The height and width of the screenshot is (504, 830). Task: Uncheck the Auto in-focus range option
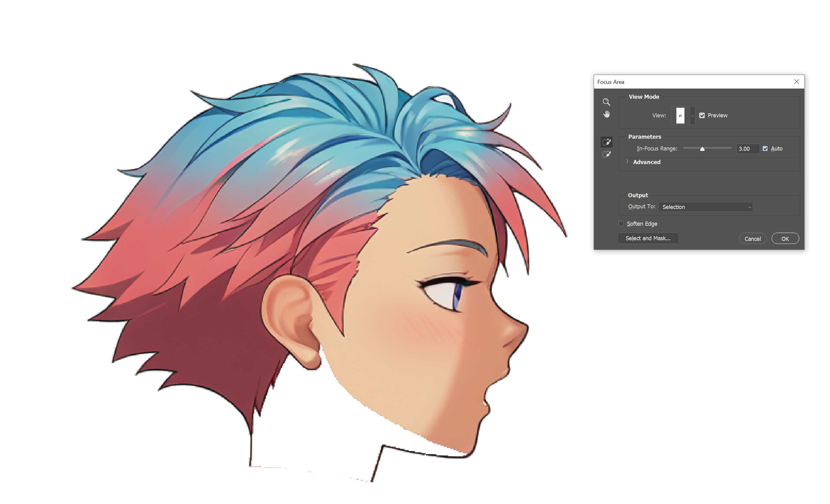click(765, 149)
